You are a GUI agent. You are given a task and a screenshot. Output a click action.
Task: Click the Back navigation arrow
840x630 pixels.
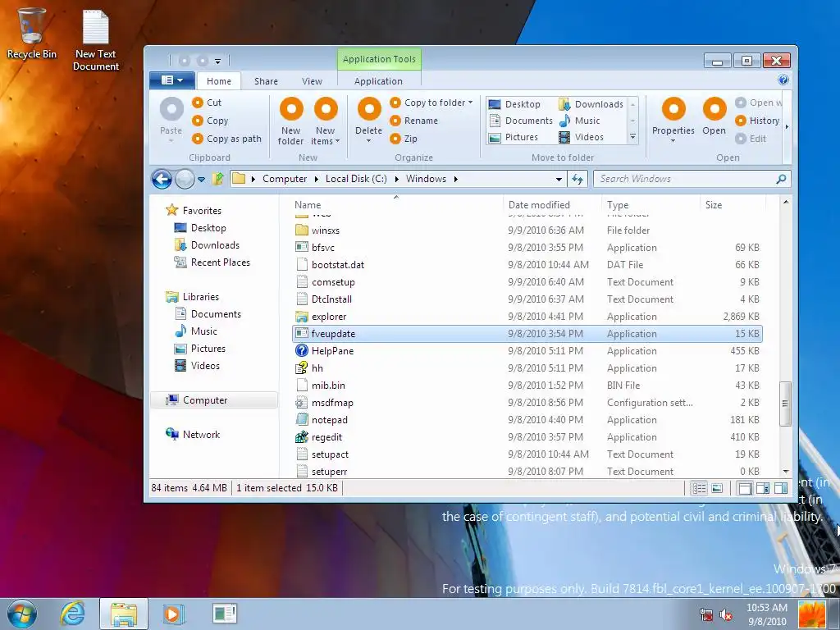coord(162,179)
